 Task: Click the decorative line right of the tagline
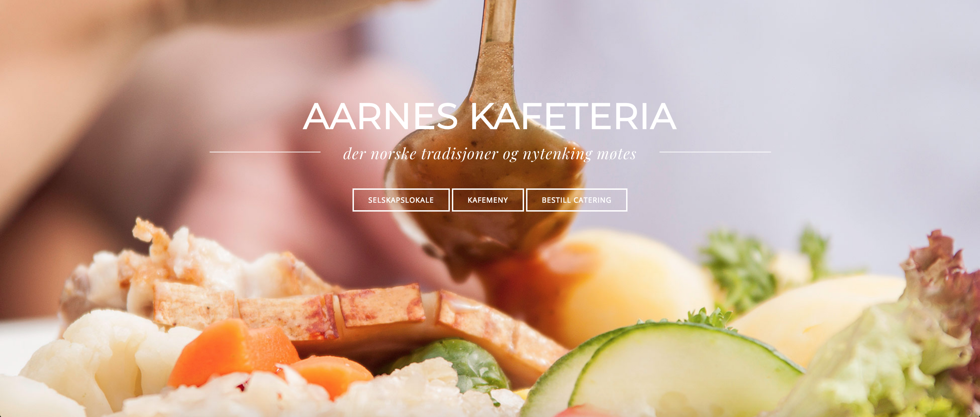[x=715, y=152]
